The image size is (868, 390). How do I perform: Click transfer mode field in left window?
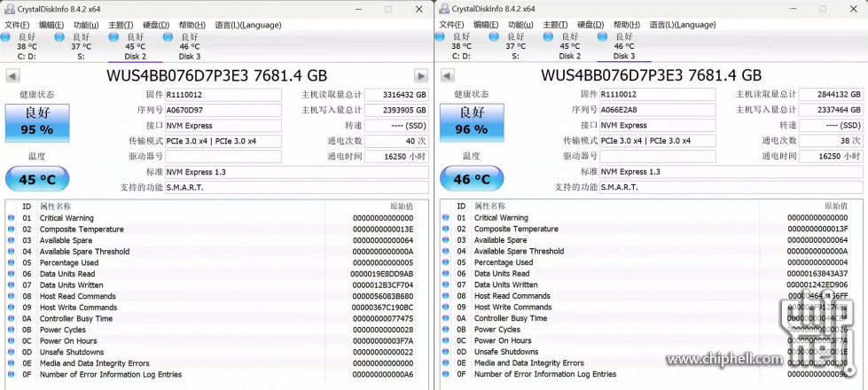(x=223, y=141)
